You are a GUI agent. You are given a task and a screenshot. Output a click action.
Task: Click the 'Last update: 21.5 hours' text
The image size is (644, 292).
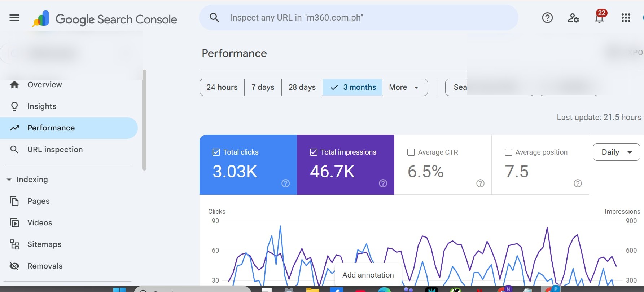pos(599,117)
